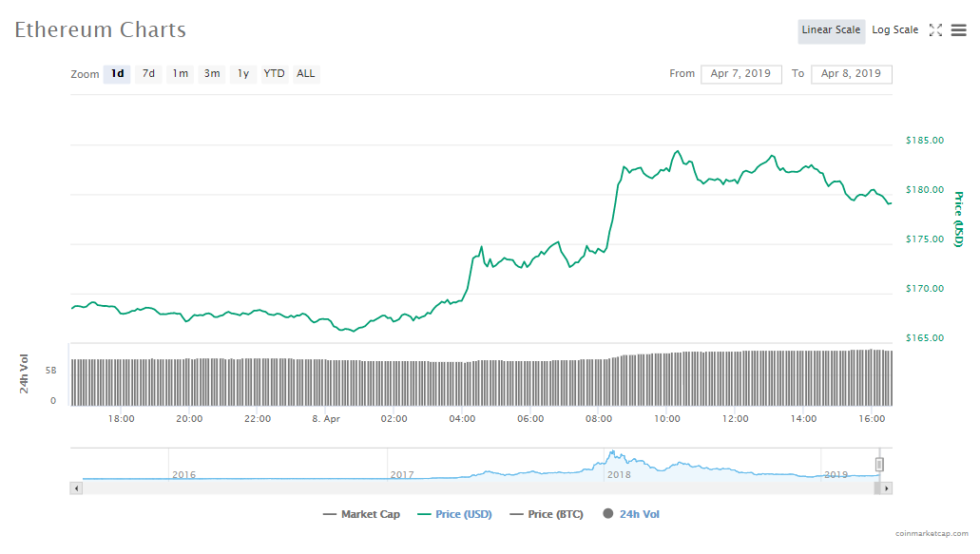Open the From date field
Screen dimensions: 980x554
(740, 74)
